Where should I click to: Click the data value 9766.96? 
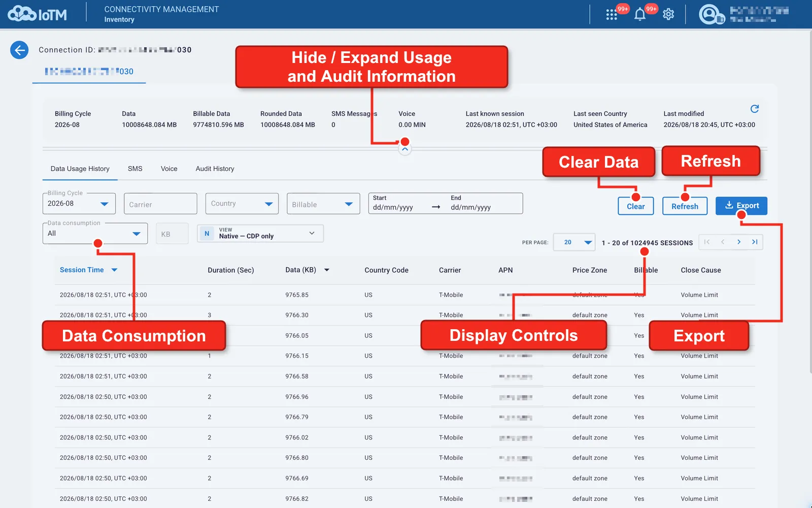[x=297, y=397]
